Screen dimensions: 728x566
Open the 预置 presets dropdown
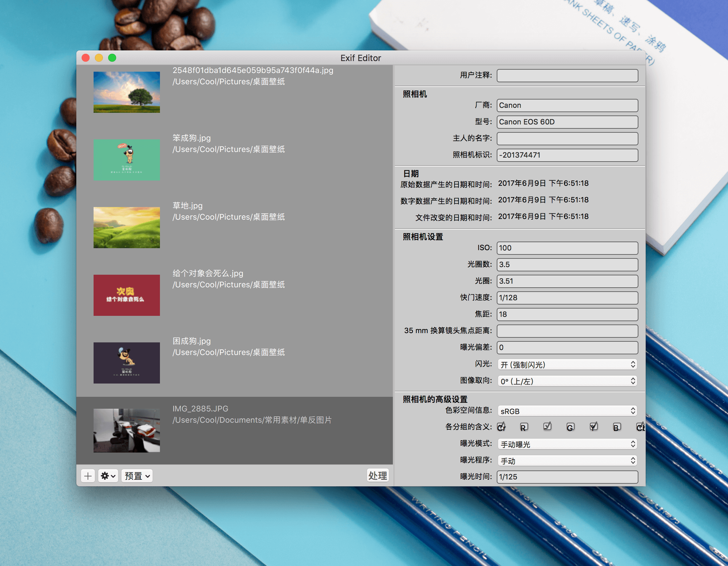click(x=137, y=476)
